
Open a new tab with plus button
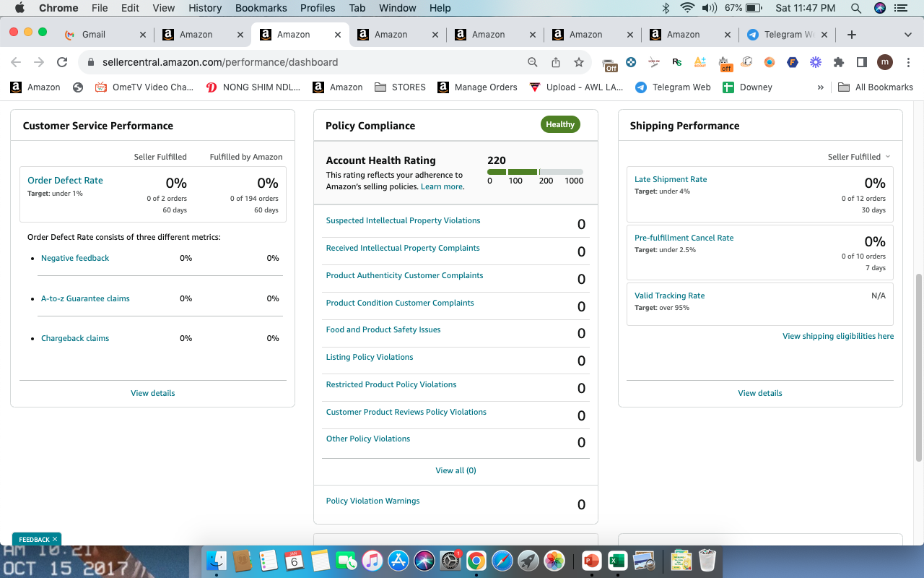[x=852, y=35]
